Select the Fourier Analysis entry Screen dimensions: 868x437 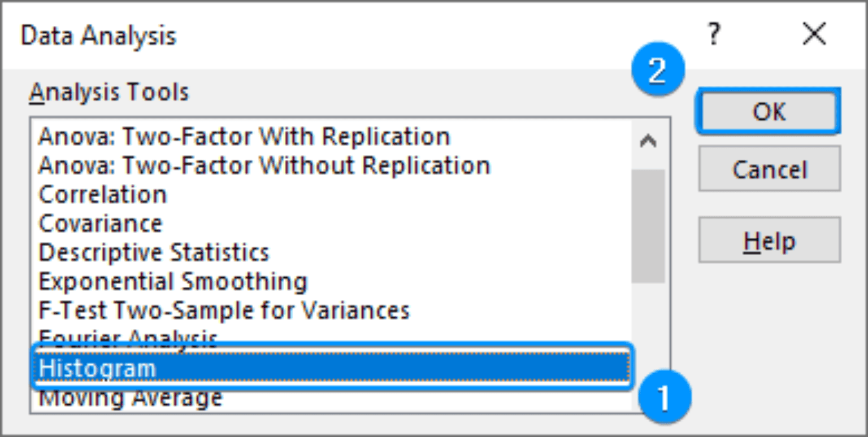[128, 337]
